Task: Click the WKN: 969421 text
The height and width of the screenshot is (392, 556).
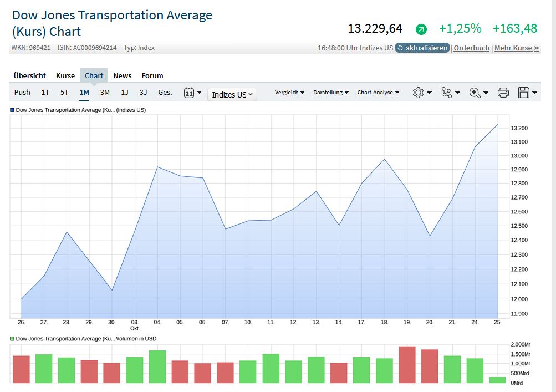Action: pyautogui.click(x=31, y=48)
